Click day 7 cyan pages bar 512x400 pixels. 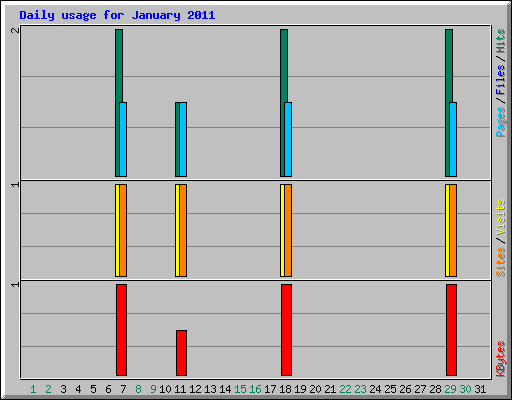pos(123,139)
